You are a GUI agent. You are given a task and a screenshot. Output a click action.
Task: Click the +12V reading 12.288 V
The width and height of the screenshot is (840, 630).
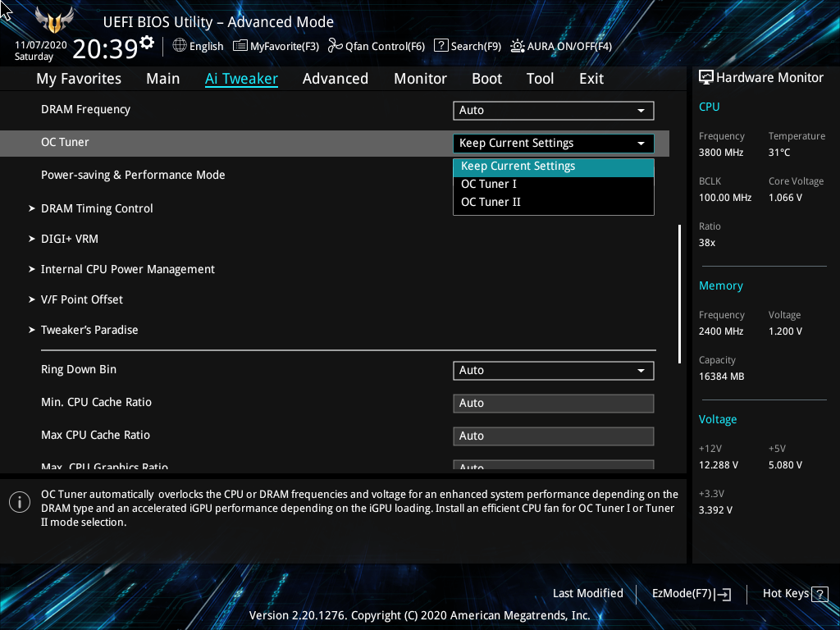(x=718, y=465)
